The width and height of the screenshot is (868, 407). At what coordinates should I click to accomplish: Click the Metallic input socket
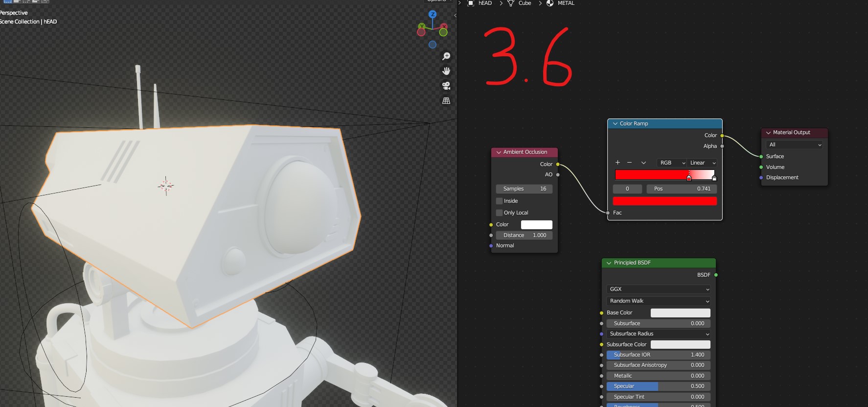click(601, 376)
